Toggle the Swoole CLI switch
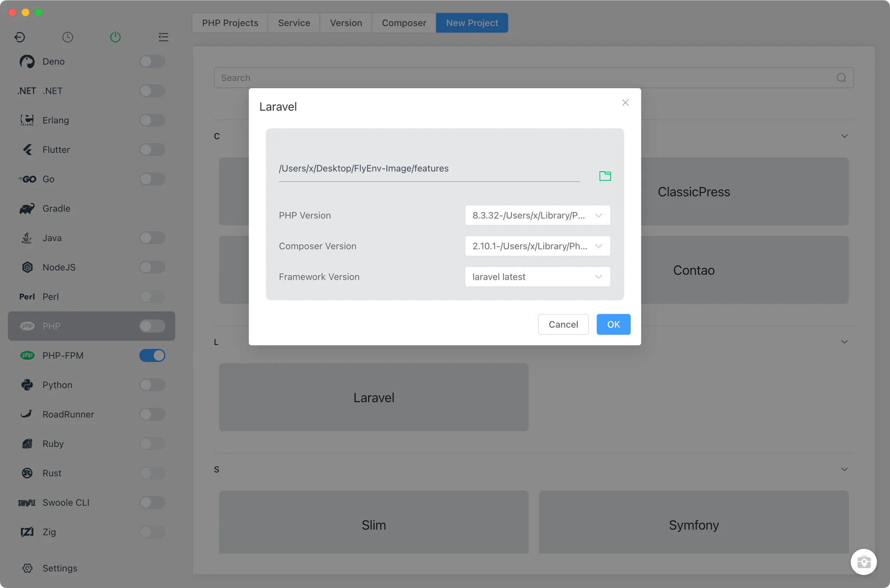The width and height of the screenshot is (890, 588). pyautogui.click(x=152, y=502)
